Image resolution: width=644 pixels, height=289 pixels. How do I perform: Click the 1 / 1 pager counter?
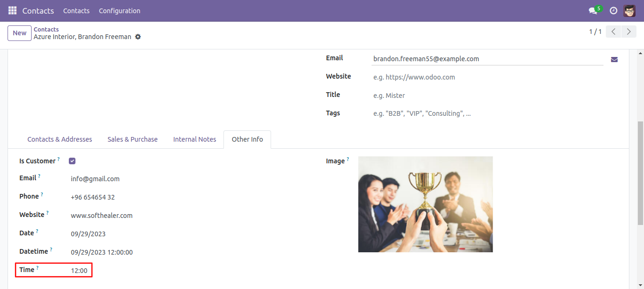(x=595, y=32)
